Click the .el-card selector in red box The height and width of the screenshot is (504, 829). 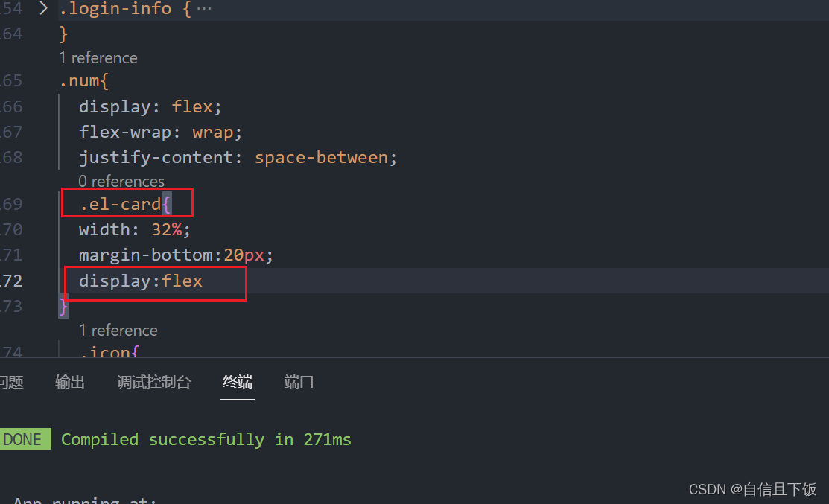pos(119,203)
